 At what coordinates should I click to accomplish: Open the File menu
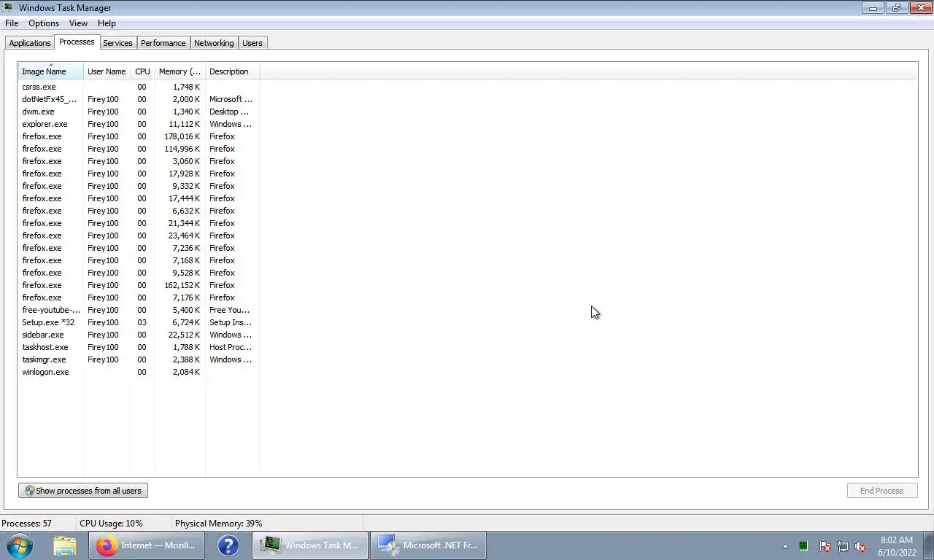click(12, 23)
